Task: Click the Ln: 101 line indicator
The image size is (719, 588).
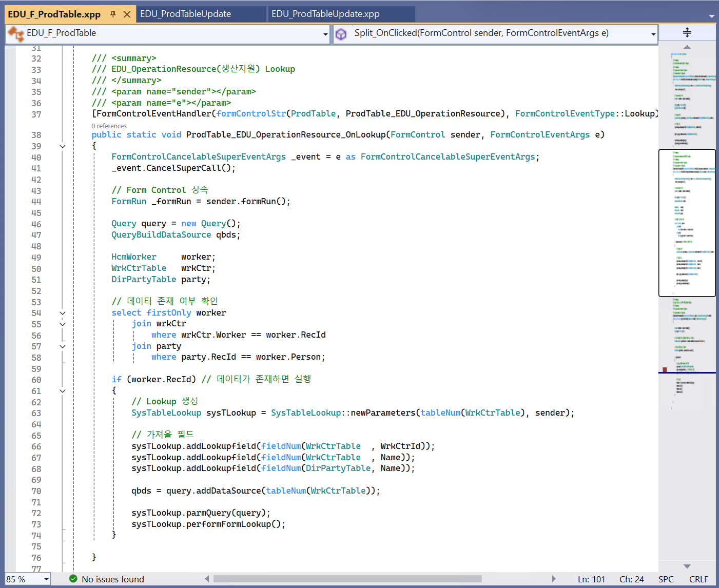Action: [591, 579]
